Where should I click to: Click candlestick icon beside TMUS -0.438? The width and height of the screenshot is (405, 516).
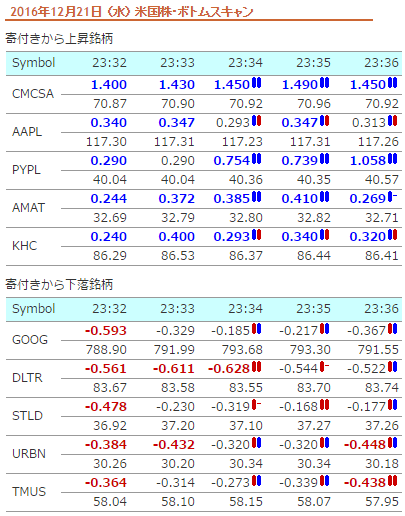pyautogui.click(x=392, y=481)
